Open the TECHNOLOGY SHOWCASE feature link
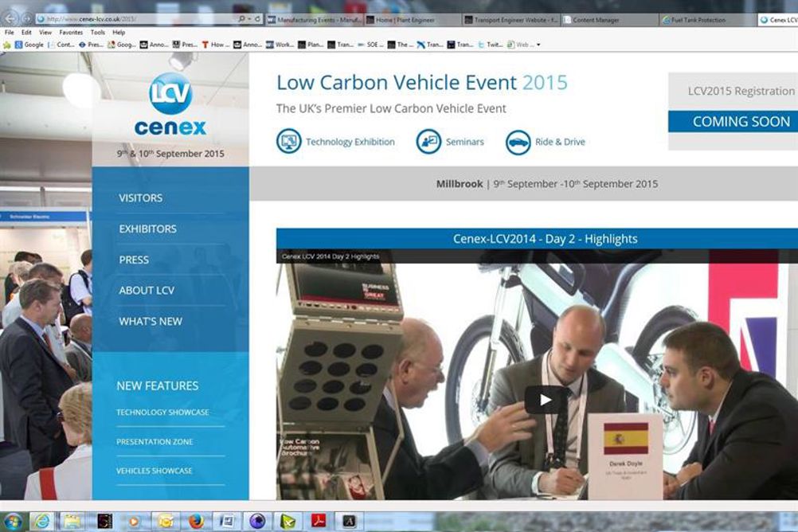798x532 pixels. (x=162, y=413)
